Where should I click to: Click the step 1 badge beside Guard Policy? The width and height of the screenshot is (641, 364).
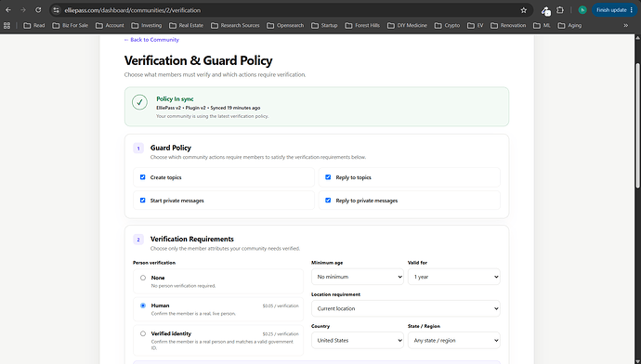pos(138,148)
